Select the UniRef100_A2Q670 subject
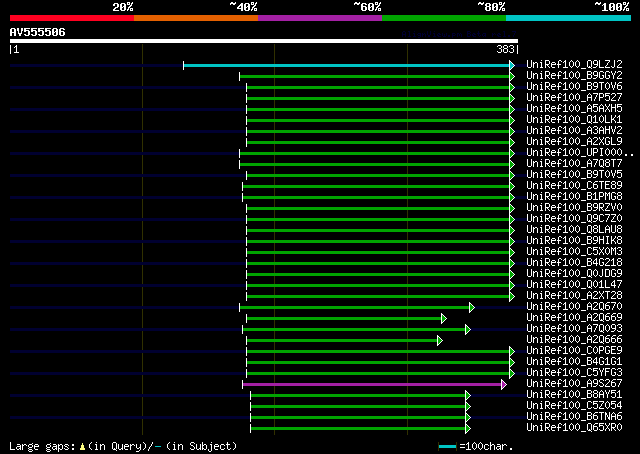 pyautogui.click(x=574, y=307)
